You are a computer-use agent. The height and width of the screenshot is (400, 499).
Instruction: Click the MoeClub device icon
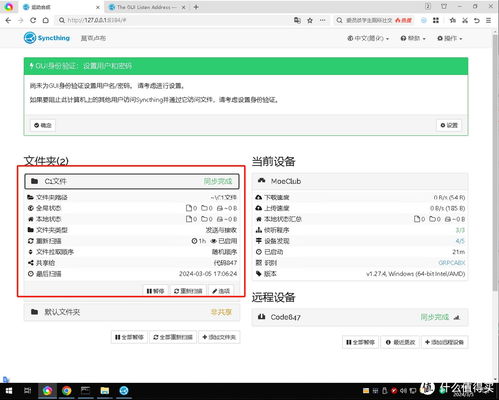[262, 181]
